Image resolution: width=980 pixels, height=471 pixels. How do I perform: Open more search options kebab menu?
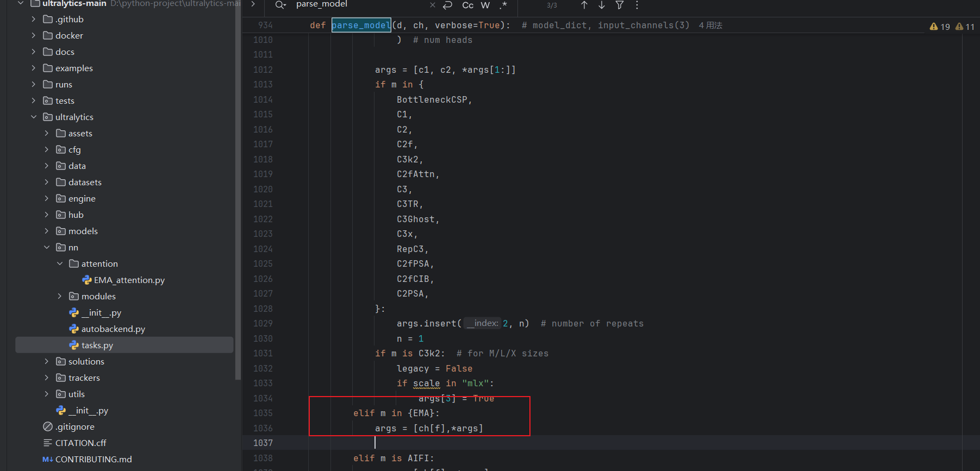coord(637,5)
